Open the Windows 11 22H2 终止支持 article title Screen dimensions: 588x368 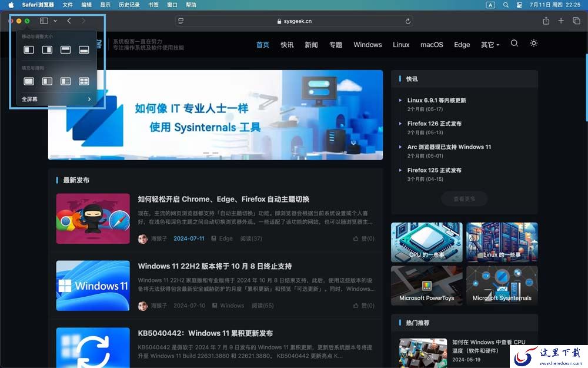pos(215,266)
